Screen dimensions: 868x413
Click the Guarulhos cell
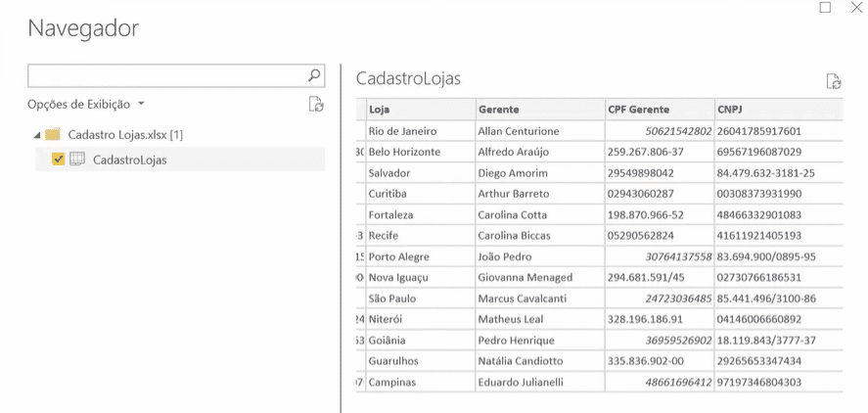[421, 361]
